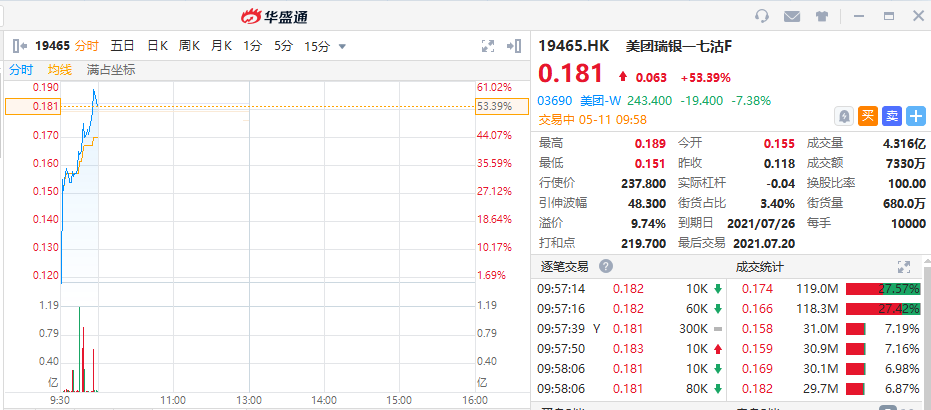This screenshot has height=410, width=931.
Task: Click the 0.174 row volume bar
Action: click(884, 288)
